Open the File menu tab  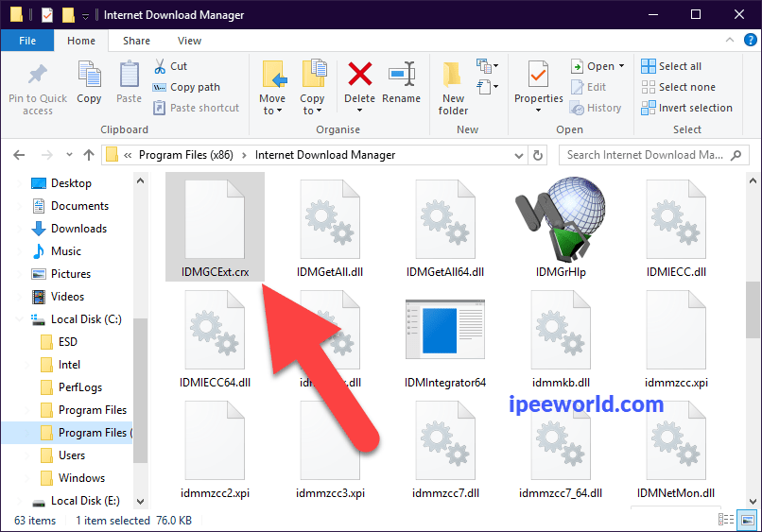27,41
